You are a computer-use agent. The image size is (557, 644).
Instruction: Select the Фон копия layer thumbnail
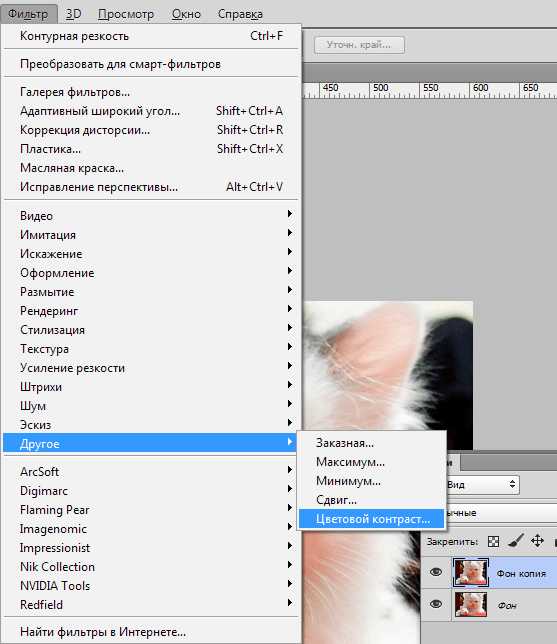coord(471,572)
